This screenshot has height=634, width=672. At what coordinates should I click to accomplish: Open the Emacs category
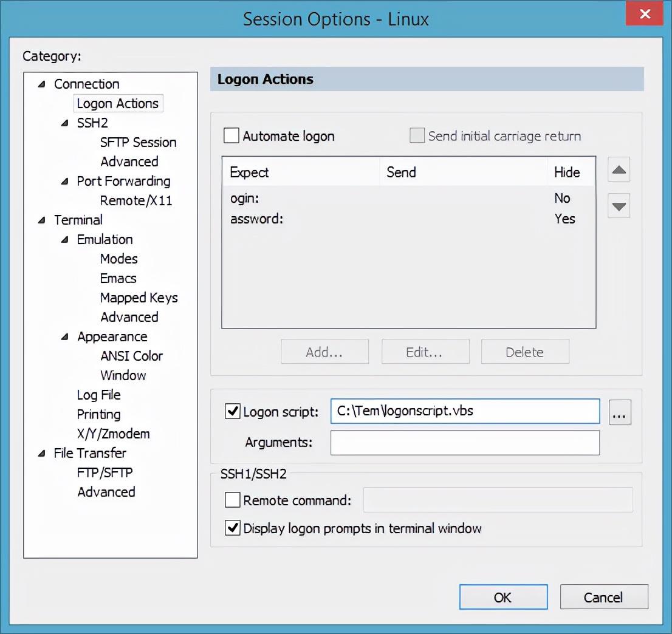click(x=118, y=279)
